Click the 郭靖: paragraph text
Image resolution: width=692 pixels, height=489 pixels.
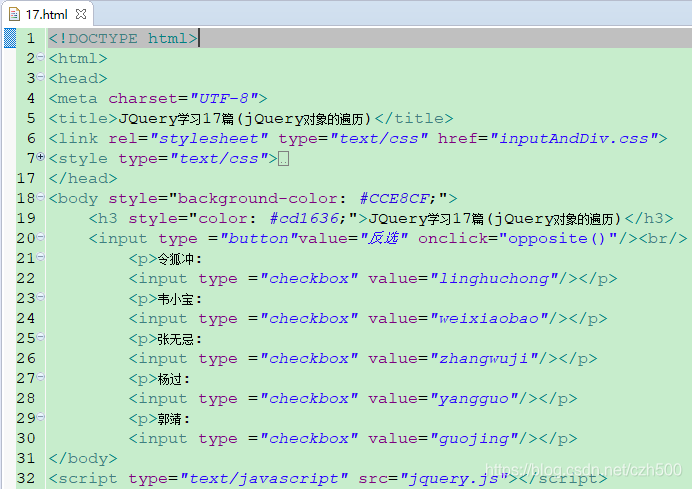pos(174,419)
